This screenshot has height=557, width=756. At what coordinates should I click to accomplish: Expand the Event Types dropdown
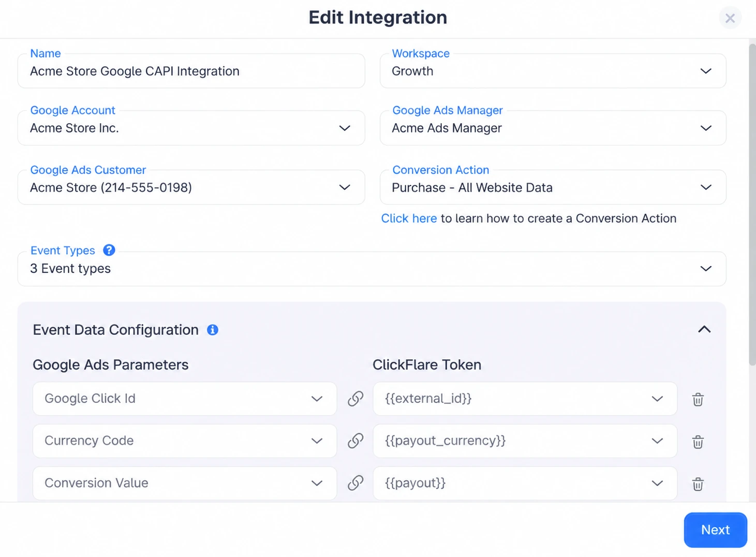tap(372, 269)
